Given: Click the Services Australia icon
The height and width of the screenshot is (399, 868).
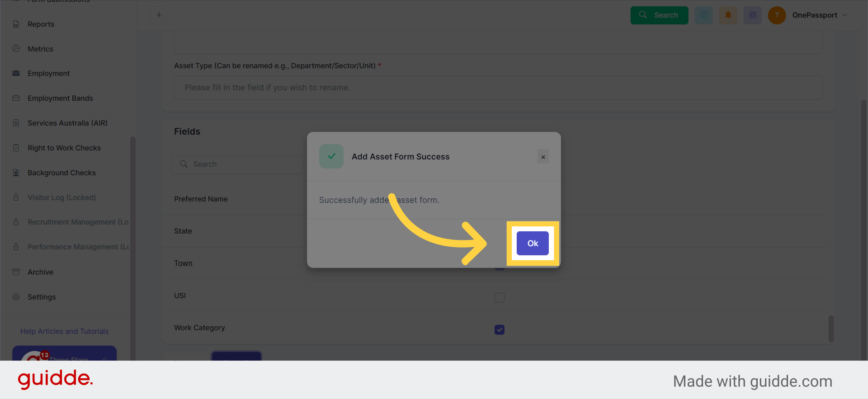Looking at the screenshot, I should pyautogui.click(x=16, y=123).
